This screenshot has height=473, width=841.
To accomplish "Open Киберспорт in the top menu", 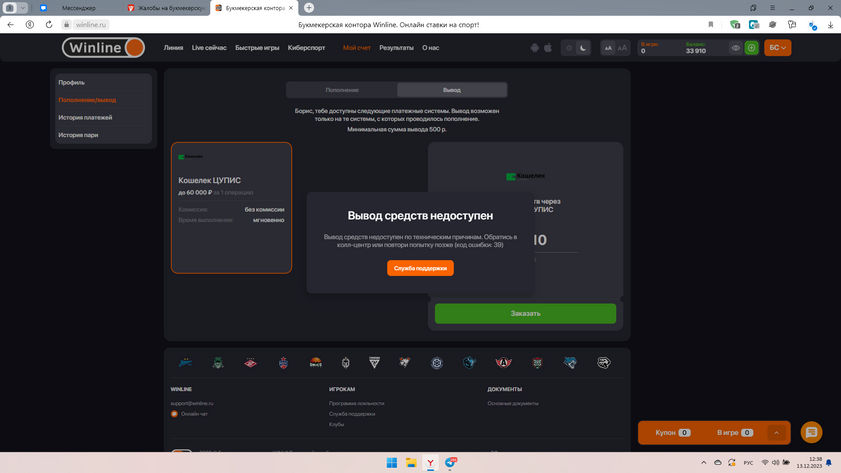I will click(x=306, y=48).
